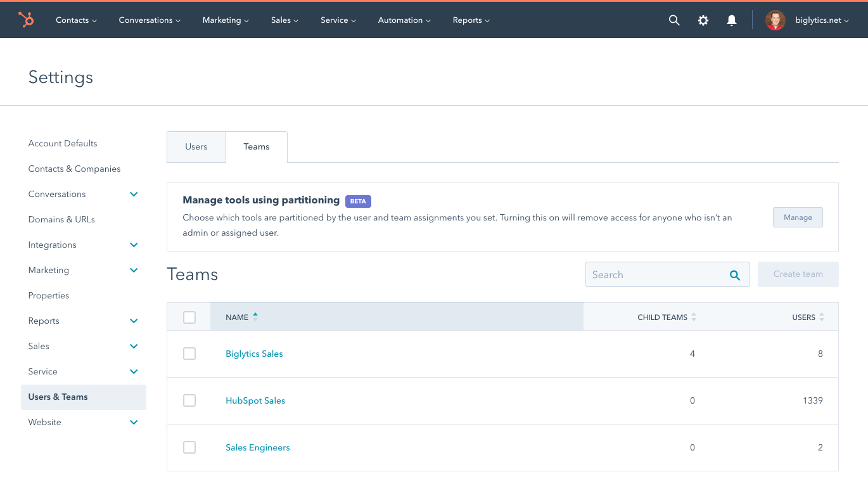Open the notifications bell

[732, 20]
